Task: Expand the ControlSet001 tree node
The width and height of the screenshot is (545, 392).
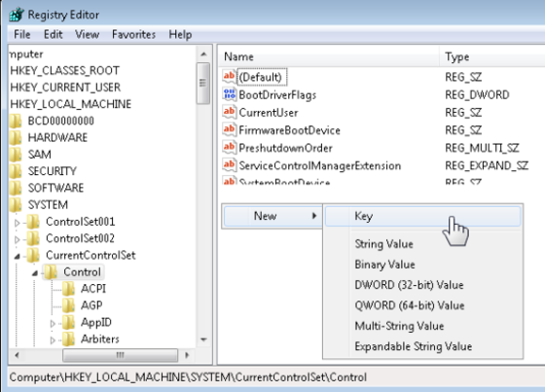Action: click(18, 223)
